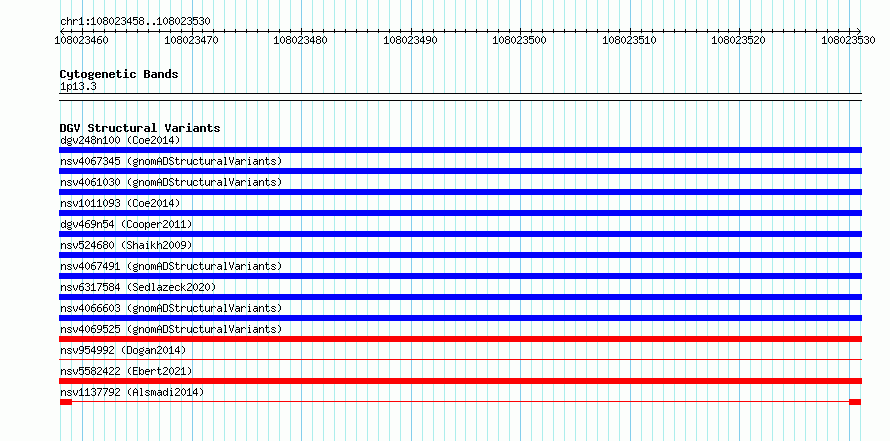Select the blue bar under nsv1011093
890x441 pixels.
coord(460,213)
